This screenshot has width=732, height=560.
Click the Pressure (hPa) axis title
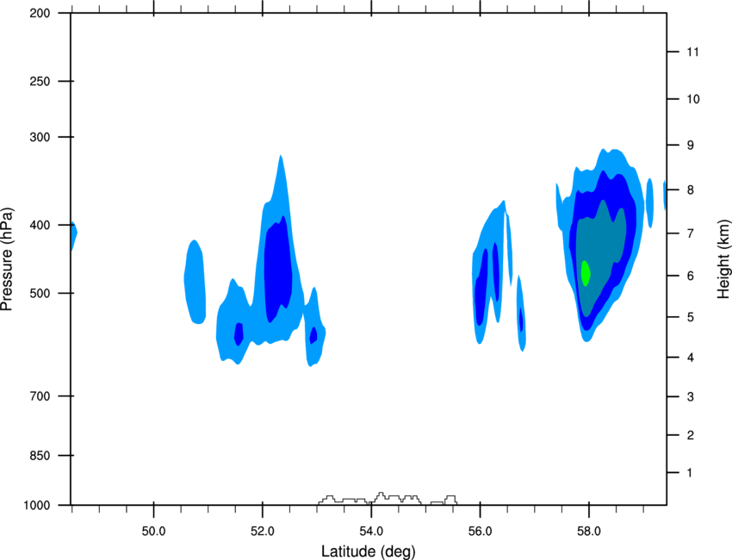tap(7, 259)
